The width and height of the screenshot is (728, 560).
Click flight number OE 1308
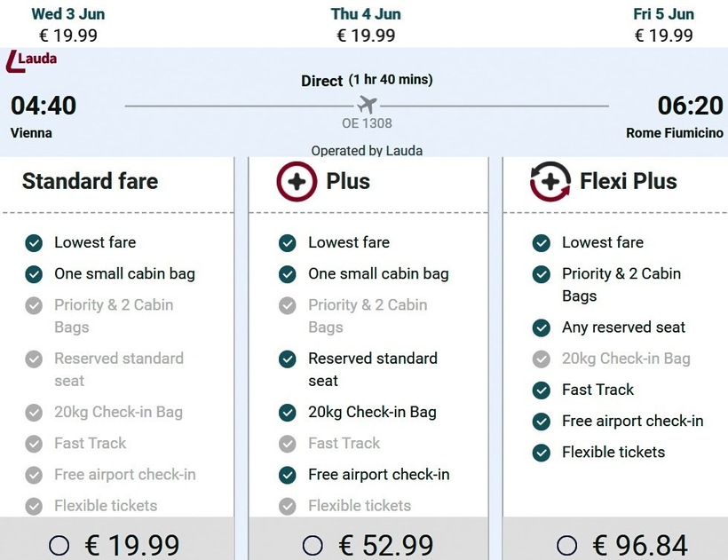click(367, 124)
